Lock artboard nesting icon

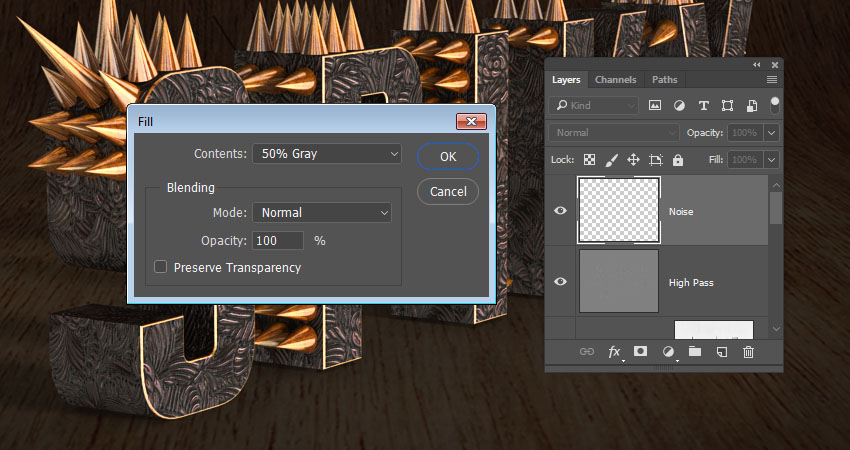click(655, 160)
